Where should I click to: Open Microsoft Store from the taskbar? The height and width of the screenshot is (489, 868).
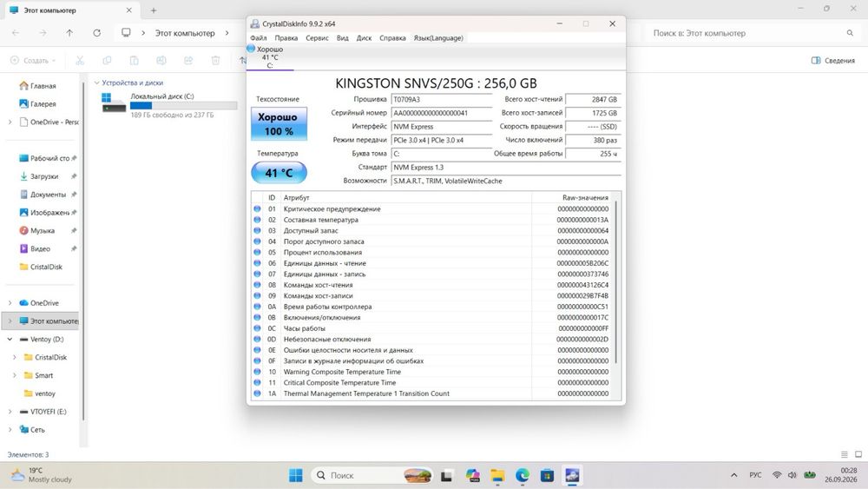(x=547, y=475)
